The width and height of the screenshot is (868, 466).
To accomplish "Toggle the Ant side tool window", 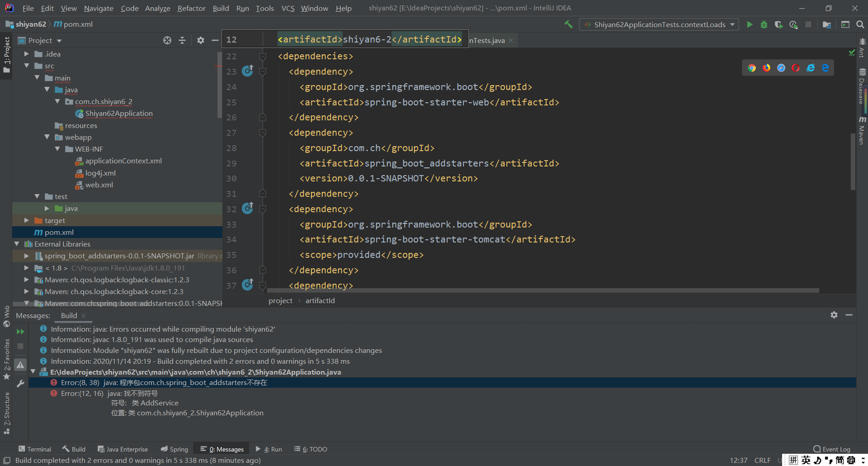I will [862, 48].
